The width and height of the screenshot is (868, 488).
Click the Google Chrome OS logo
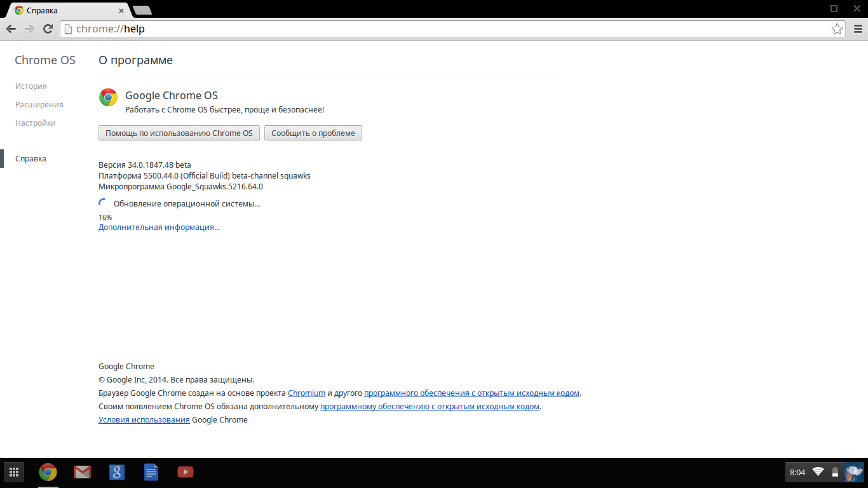(x=108, y=97)
